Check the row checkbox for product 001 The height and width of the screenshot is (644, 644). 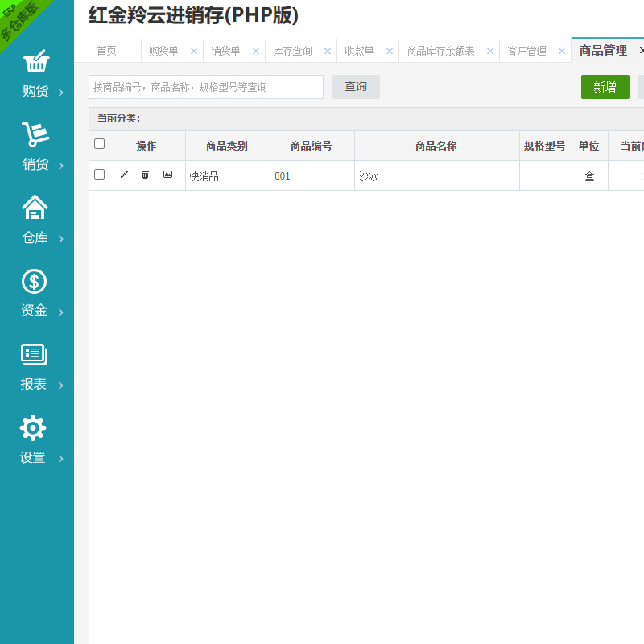99,175
